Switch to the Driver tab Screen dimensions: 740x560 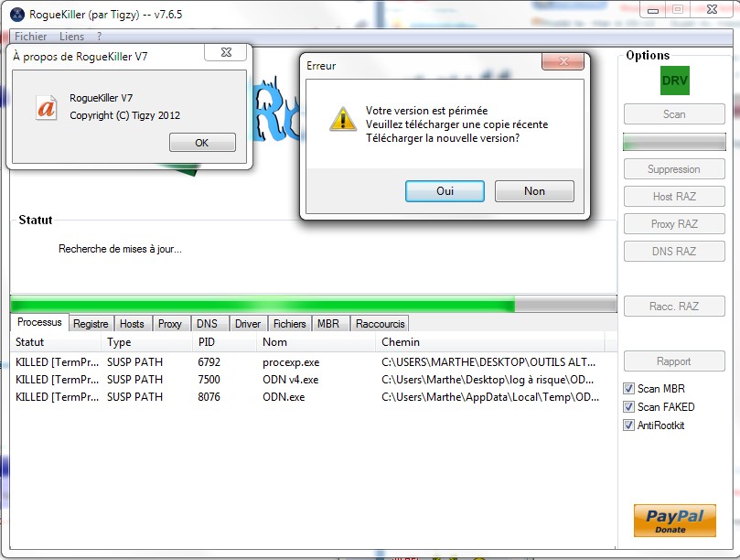(x=248, y=324)
